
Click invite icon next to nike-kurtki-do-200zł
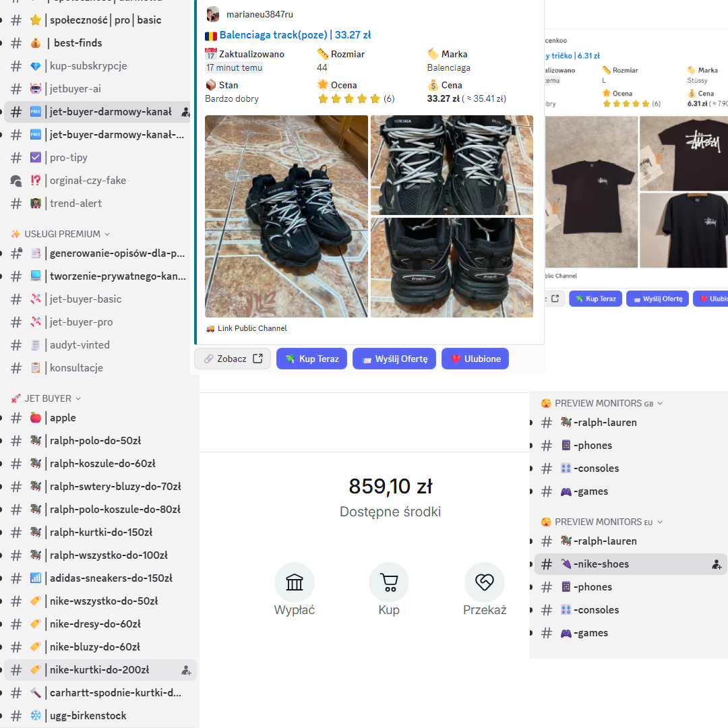click(186, 670)
